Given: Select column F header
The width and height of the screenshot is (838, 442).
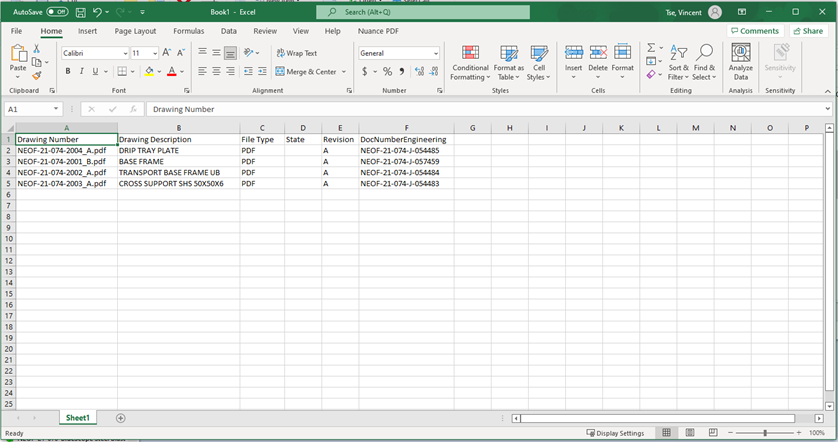Looking at the screenshot, I should tap(406, 128).
